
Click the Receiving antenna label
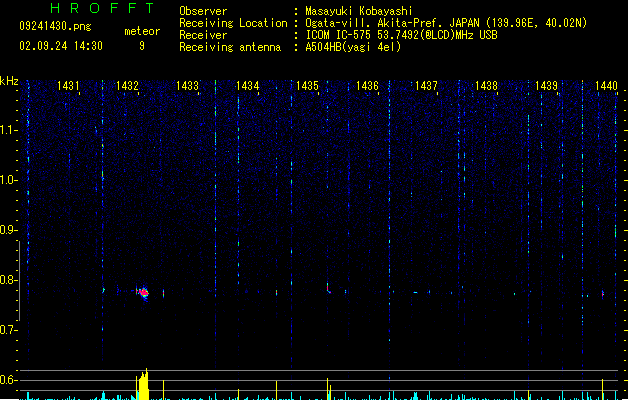(x=230, y=47)
